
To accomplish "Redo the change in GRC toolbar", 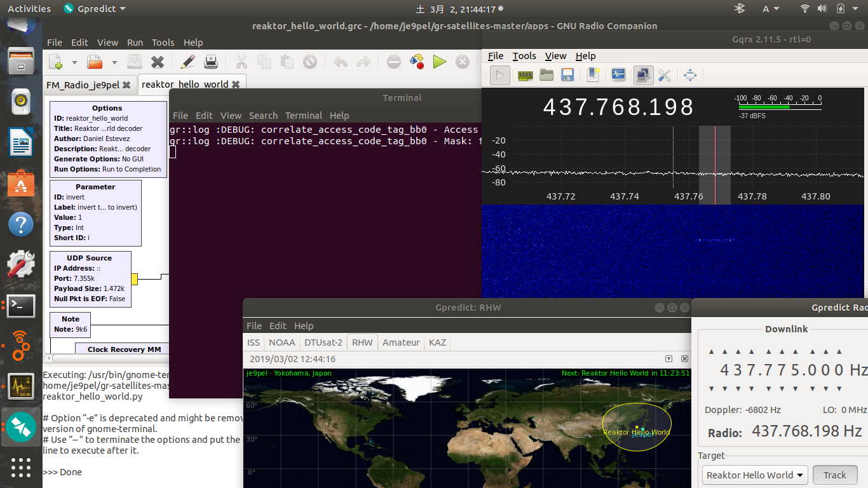I will pyautogui.click(x=363, y=62).
